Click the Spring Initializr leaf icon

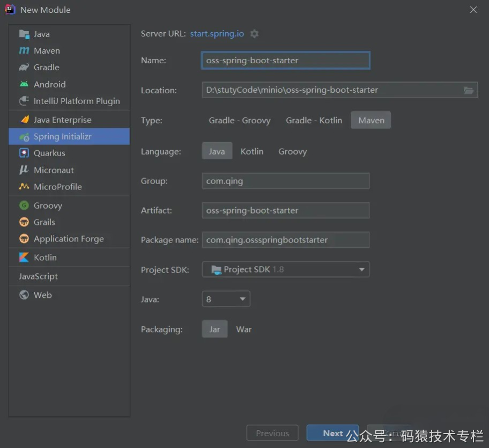[24, 137]
